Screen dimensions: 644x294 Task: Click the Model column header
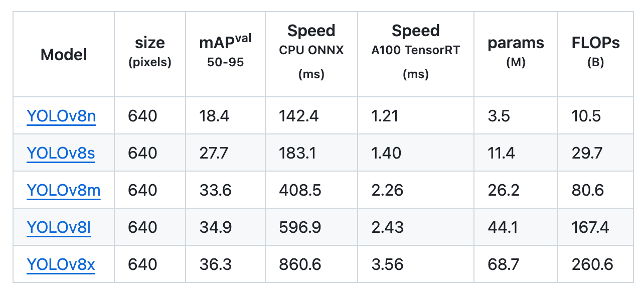click(x=64, y=54)
